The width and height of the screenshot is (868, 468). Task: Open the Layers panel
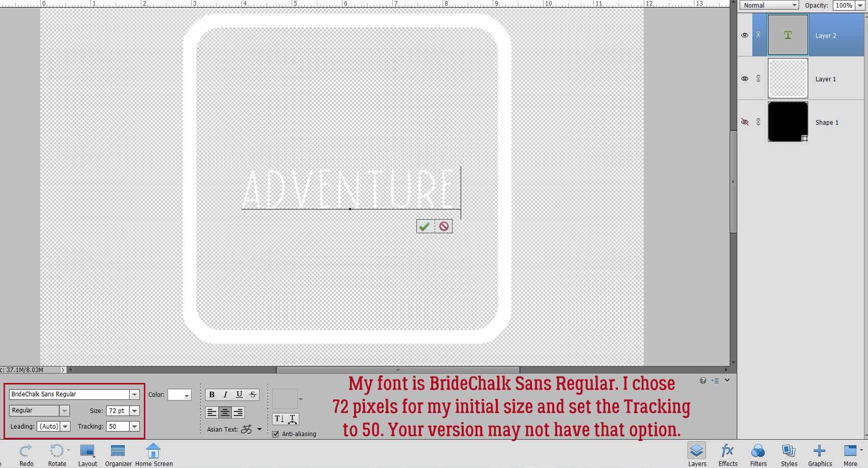[x=697, y=454]
